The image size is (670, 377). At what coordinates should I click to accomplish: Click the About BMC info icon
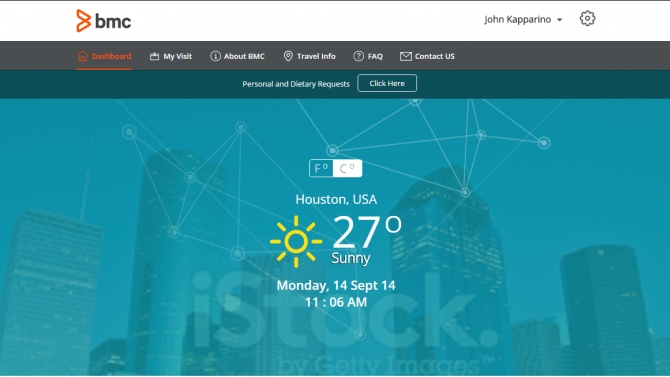(x=215, y=56)
